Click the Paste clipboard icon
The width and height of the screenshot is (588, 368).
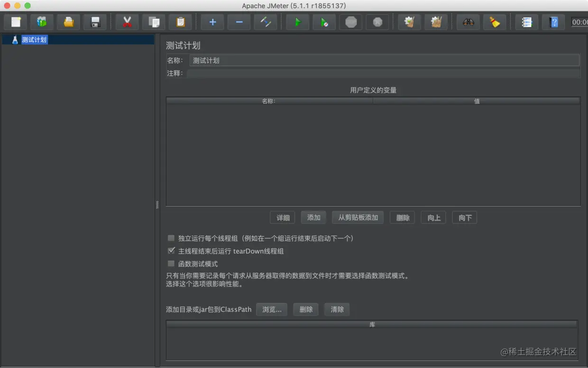point(180,22)
